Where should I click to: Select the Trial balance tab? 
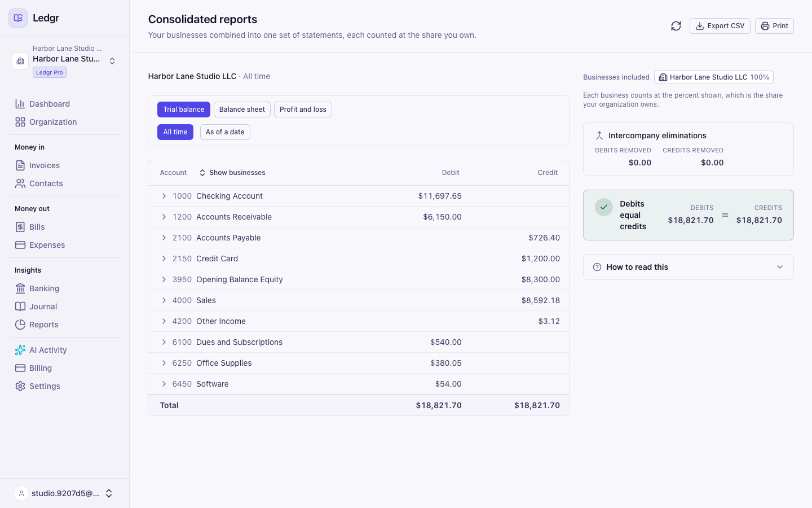click(x=184, y=110)
